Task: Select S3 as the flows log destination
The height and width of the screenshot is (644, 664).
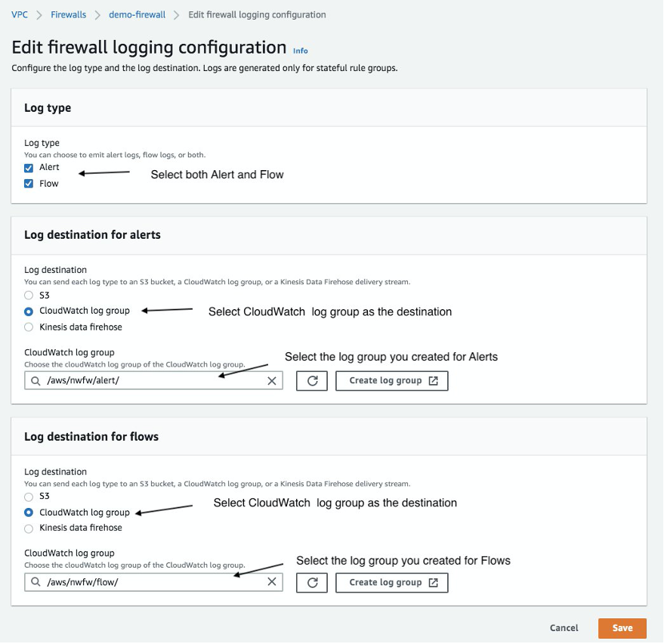Action: coord(28,497)
